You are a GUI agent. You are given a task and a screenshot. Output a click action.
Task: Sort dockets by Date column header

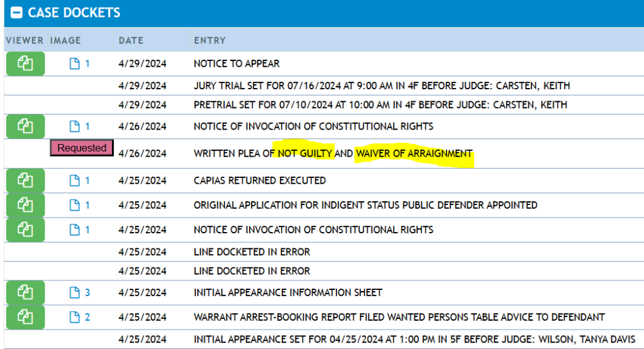coord(131,40)
